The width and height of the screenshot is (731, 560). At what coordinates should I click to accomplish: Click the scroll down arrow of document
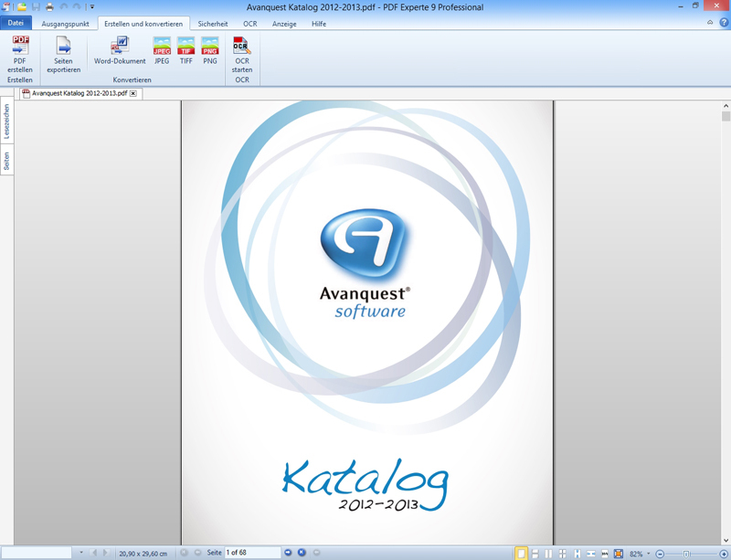tap(726, 541)
